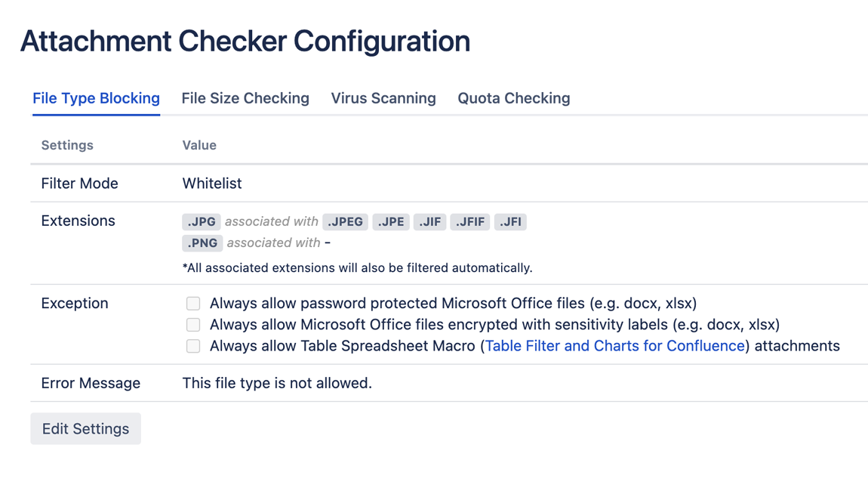Click the Whitelist filter mode value
Image resolution: width=868 pixels, height=494 pixels.
[212, 184]
